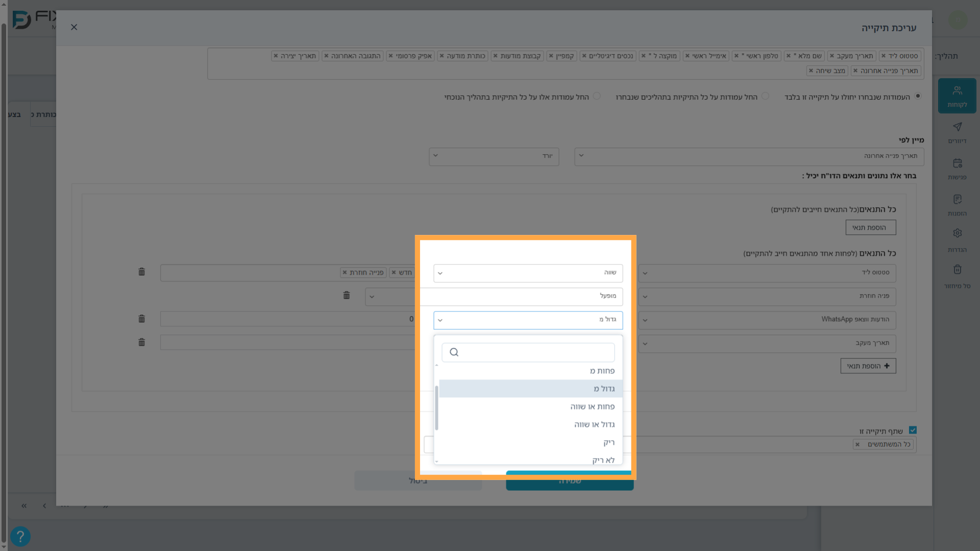Choose לא ריק from the operator list

531,459
